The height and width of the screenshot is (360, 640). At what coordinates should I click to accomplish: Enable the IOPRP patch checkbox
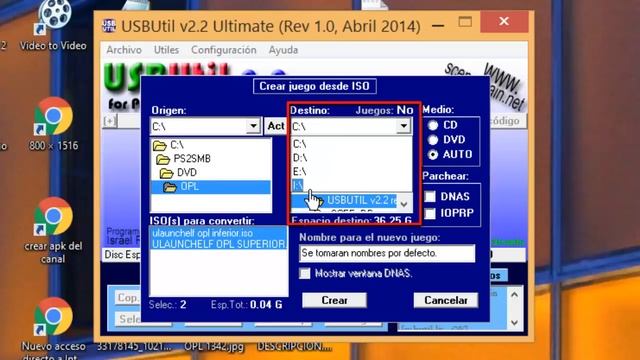click(430, 213)
